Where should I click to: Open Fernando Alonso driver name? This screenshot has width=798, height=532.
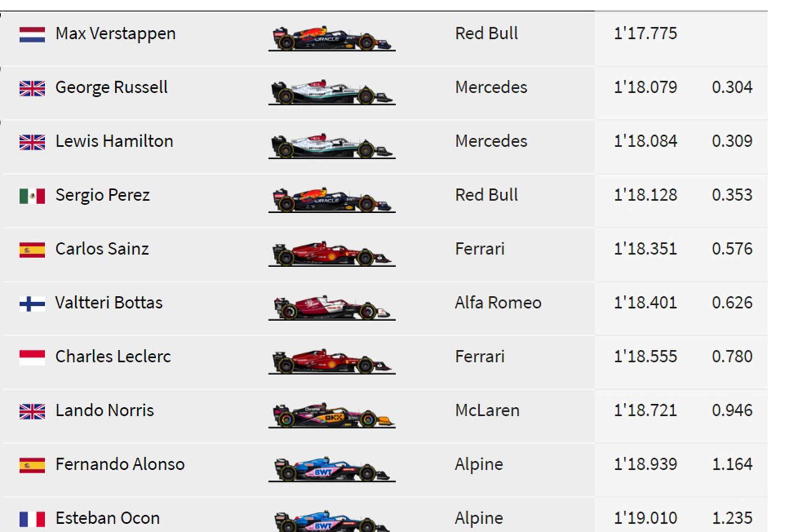point(120,465)
